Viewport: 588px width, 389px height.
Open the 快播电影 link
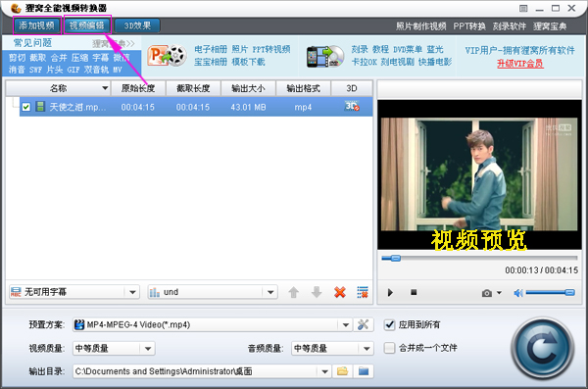(435, 62)
